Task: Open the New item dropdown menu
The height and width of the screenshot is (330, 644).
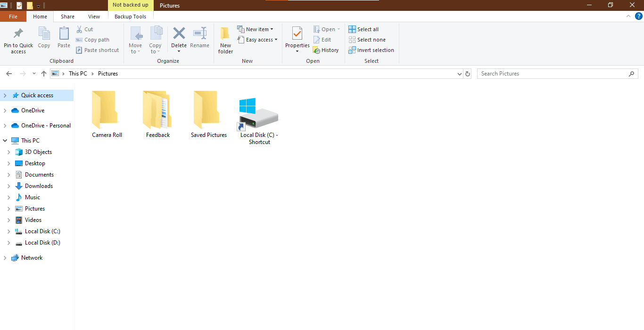Action: (x=256, y=29)
